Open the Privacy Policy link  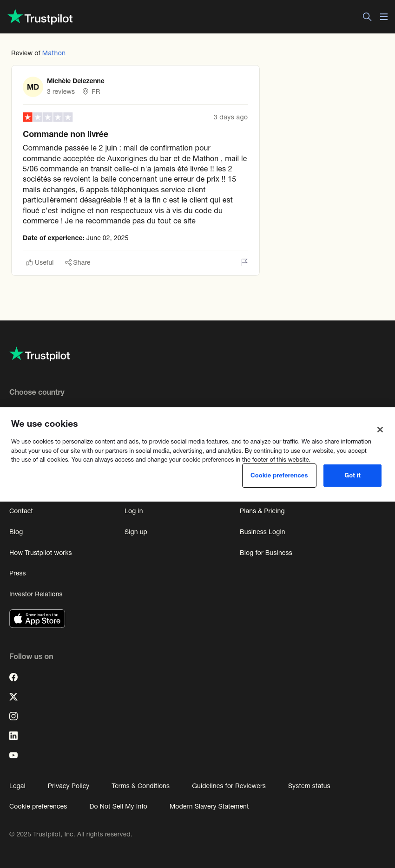(x=68, y=786)
